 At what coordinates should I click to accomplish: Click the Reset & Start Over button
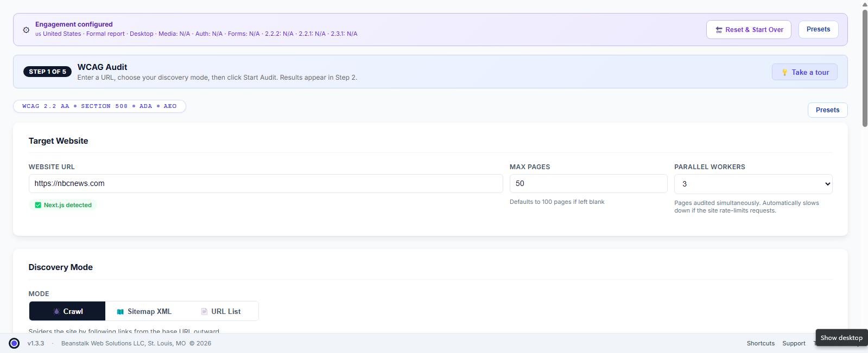tap(749, 30)
